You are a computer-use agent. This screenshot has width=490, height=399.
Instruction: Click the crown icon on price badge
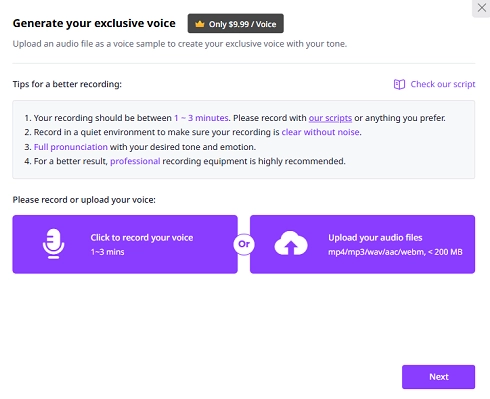tap(200, 24)
